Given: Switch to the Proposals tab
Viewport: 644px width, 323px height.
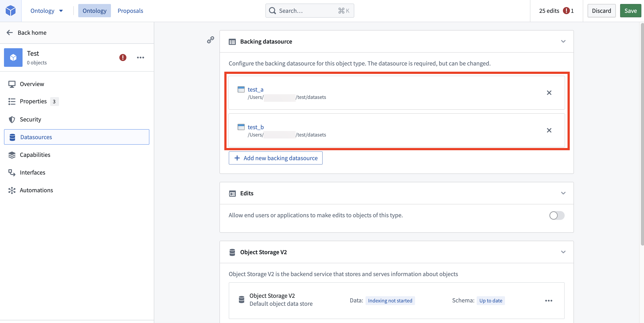Looking at the screenshot, I should pyautogui.click(x=130, y=10).
